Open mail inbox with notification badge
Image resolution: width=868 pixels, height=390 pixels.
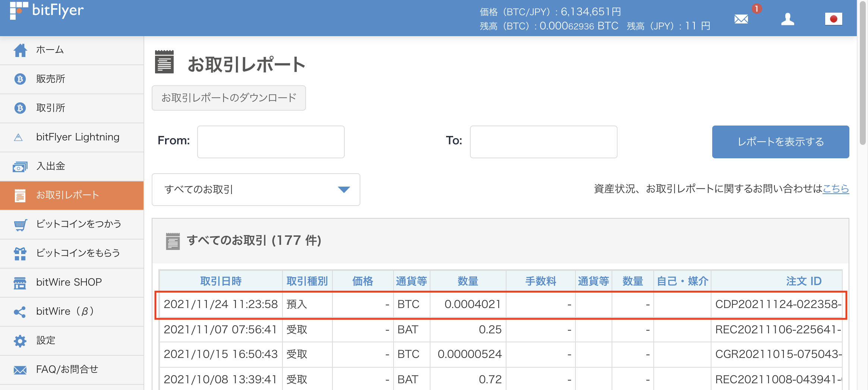pyautogui.click(x=741, y=19)
